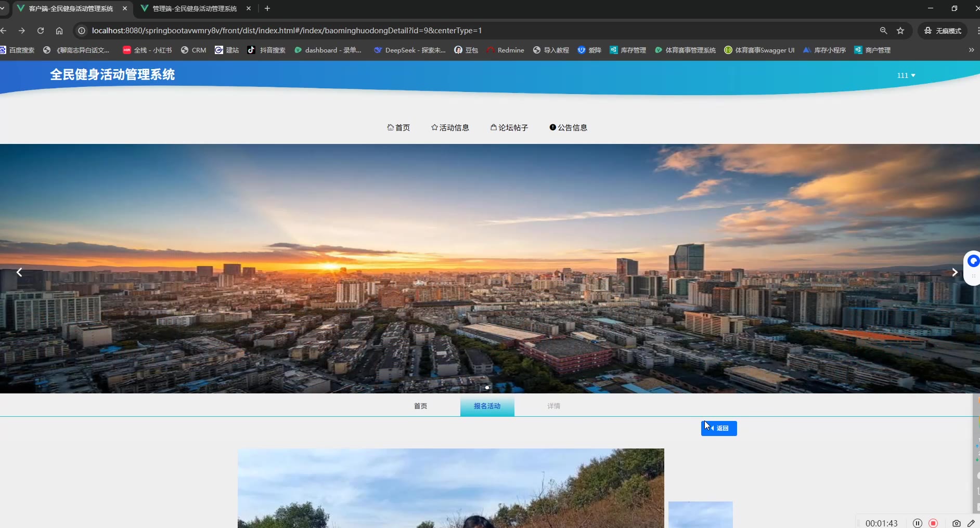Stop the screen recording
980x528 pixels.
(x=933, y=523)
